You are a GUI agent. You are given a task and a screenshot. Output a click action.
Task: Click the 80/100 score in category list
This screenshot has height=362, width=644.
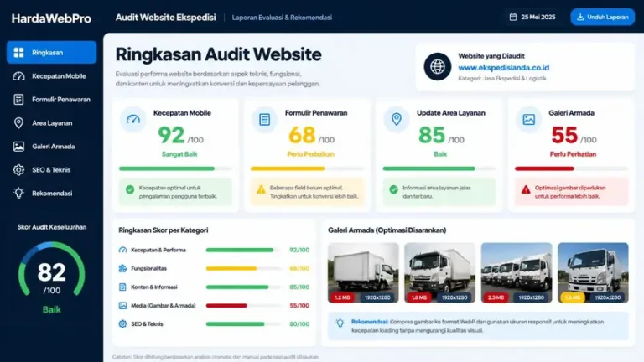[x=299, y=323]
